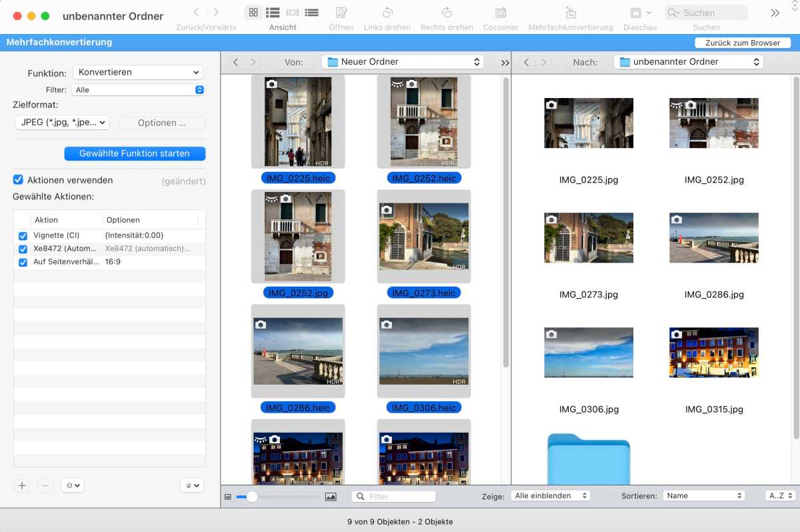Disable the Vignette (CI) action
Screen dimensions: 800x532
(23, 236)
